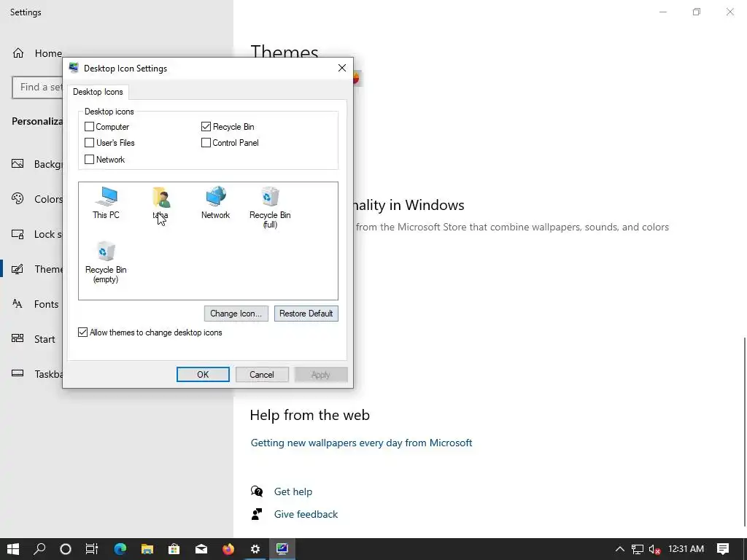Open Task View on taskbar

point(92,549)
